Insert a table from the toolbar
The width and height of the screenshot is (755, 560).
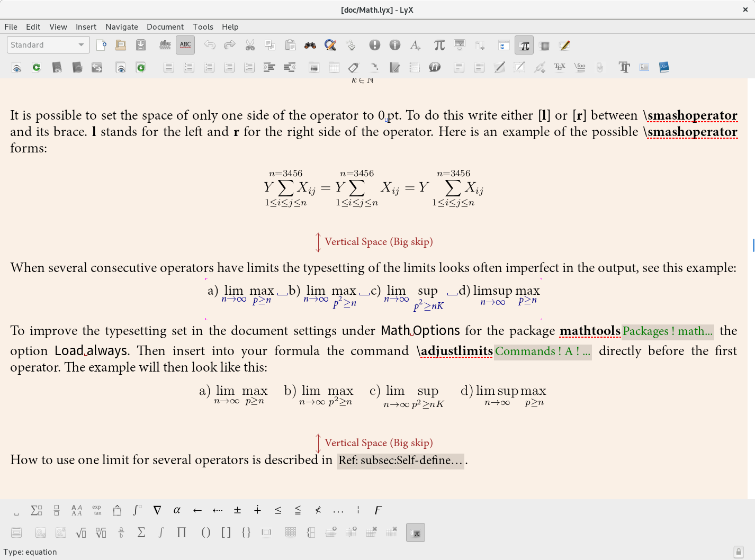pyautogui.click(x=334, y=67)
